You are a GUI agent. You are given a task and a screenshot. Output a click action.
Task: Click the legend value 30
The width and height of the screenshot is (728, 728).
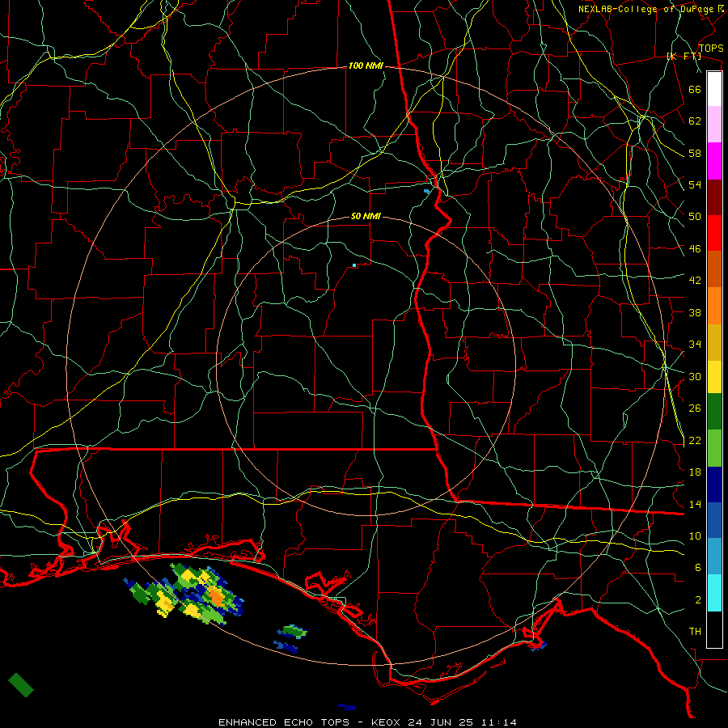(695, 376)
